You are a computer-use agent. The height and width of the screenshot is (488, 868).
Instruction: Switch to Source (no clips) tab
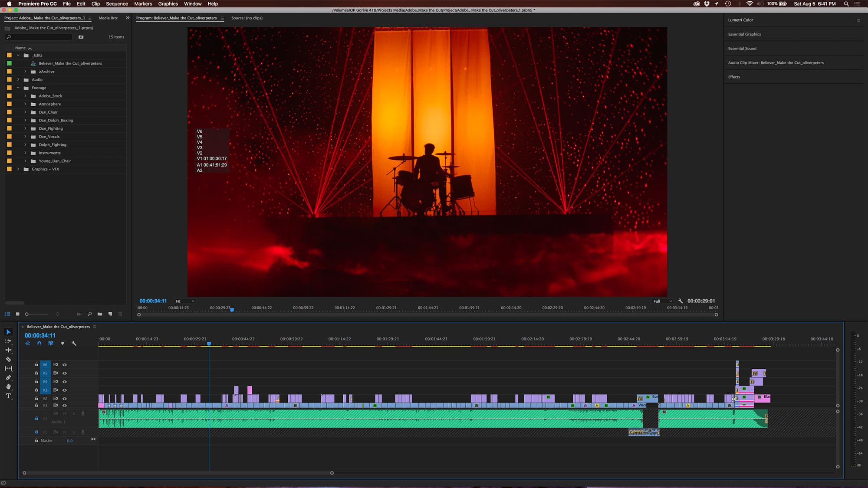tap(247, 18)
